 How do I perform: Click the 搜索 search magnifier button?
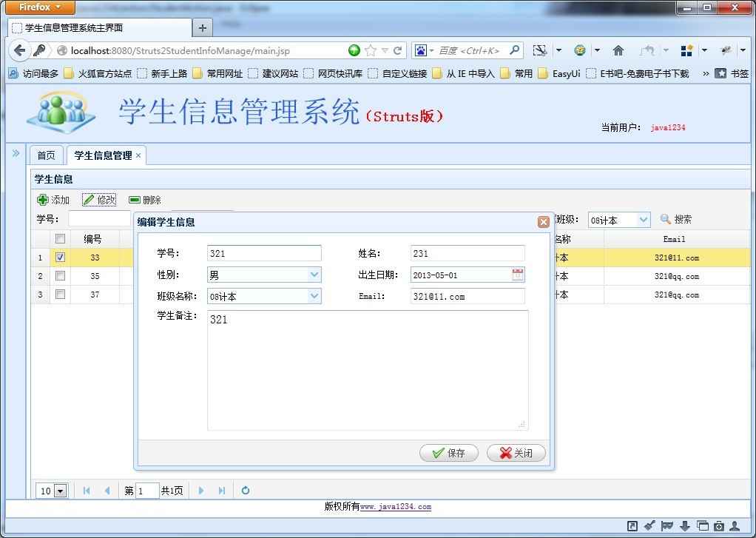[675, 219]
